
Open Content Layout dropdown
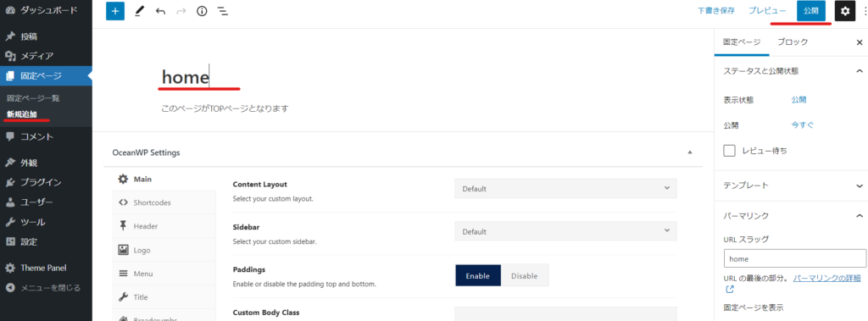(565, 188)
